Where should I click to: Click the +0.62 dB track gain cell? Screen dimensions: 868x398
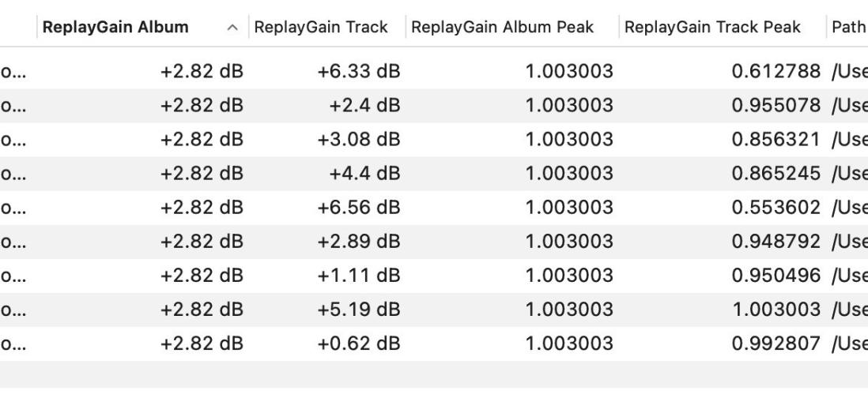click(x=359, y=344)
